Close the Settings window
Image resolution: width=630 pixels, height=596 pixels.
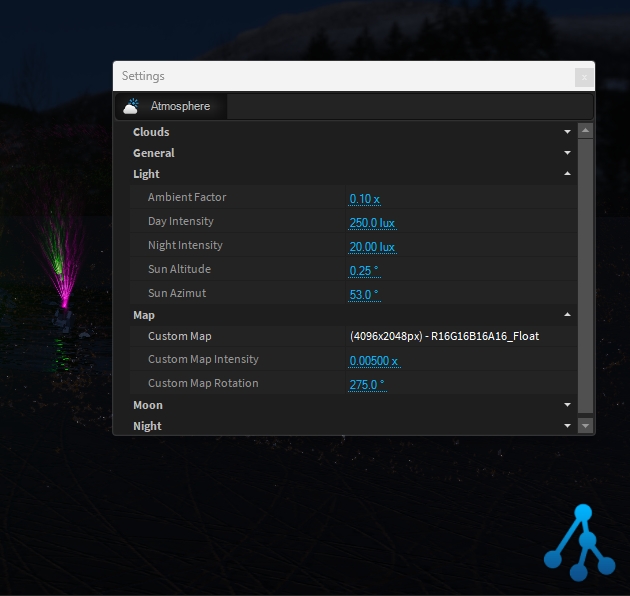584,77
